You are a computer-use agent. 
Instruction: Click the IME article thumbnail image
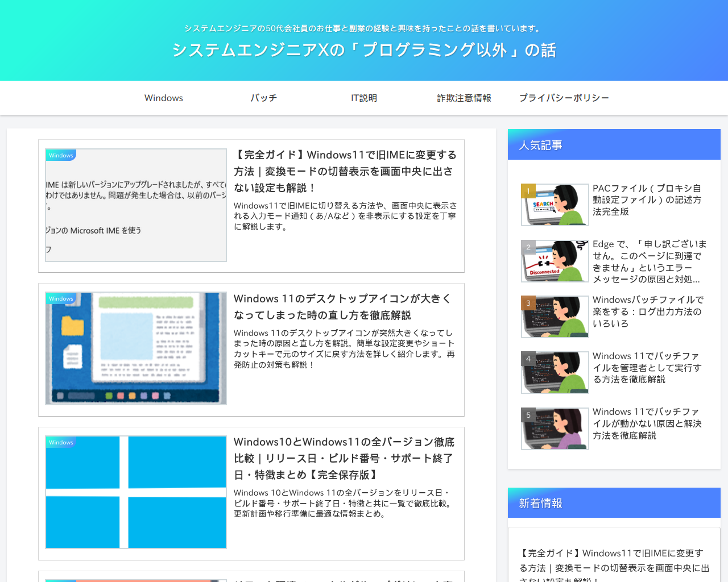point(136,205)
